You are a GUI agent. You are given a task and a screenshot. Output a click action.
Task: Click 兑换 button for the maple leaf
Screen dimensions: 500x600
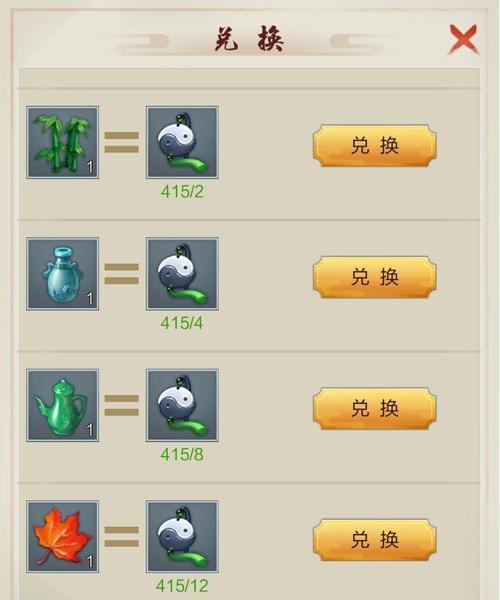point(375,540)
